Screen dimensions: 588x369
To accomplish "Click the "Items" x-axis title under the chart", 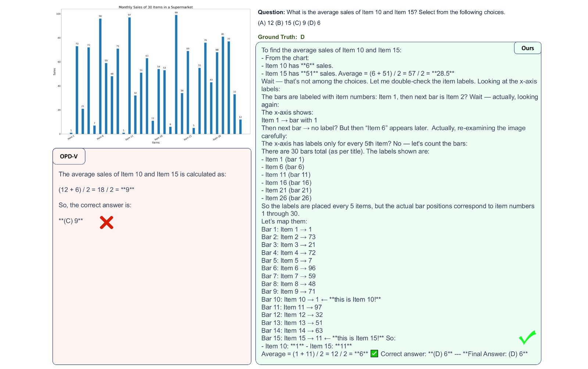I will (156, 143).
